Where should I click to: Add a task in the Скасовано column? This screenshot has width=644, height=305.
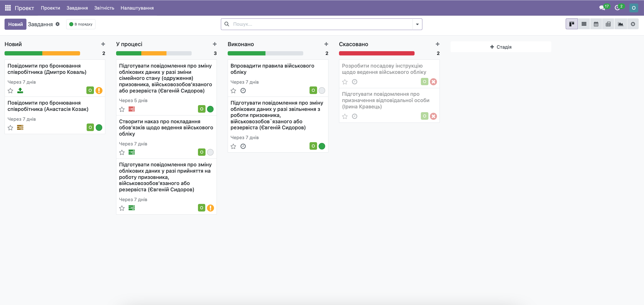coord(437,44)
